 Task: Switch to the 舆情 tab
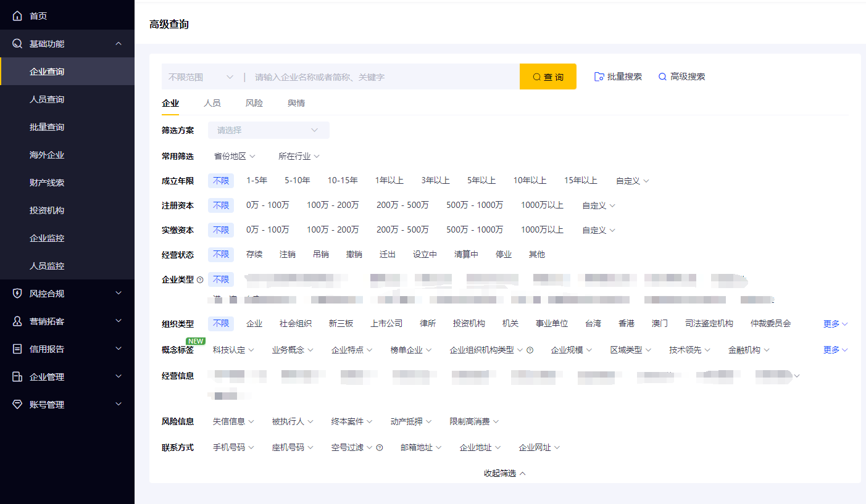pyautogui.click(x=296, y=103)
